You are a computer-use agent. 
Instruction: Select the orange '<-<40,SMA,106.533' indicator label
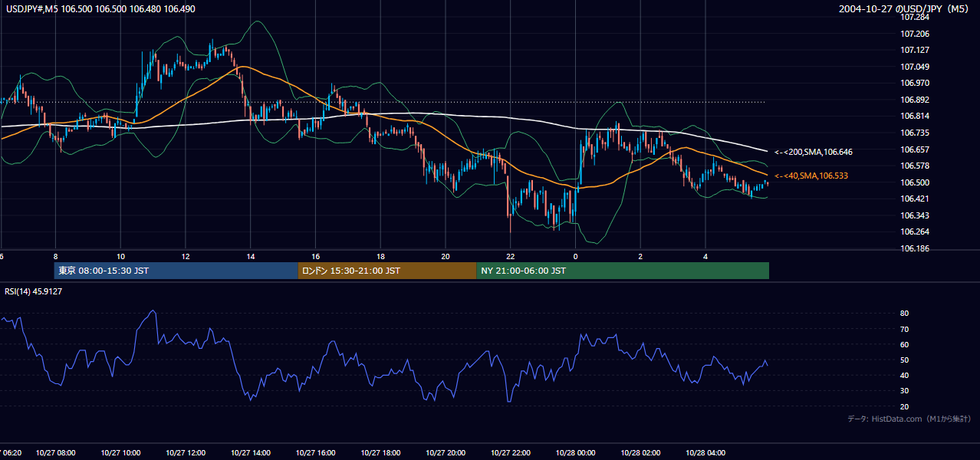(813, 176)
